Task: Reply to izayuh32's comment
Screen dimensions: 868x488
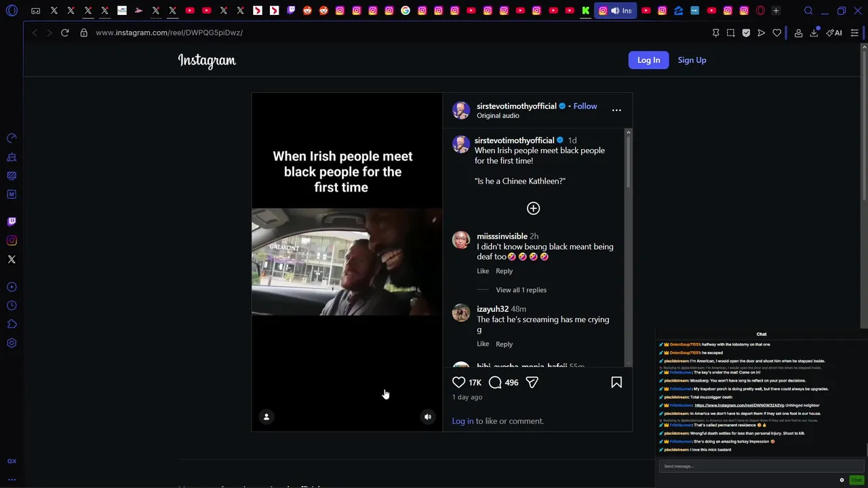Action: [504, 344]
